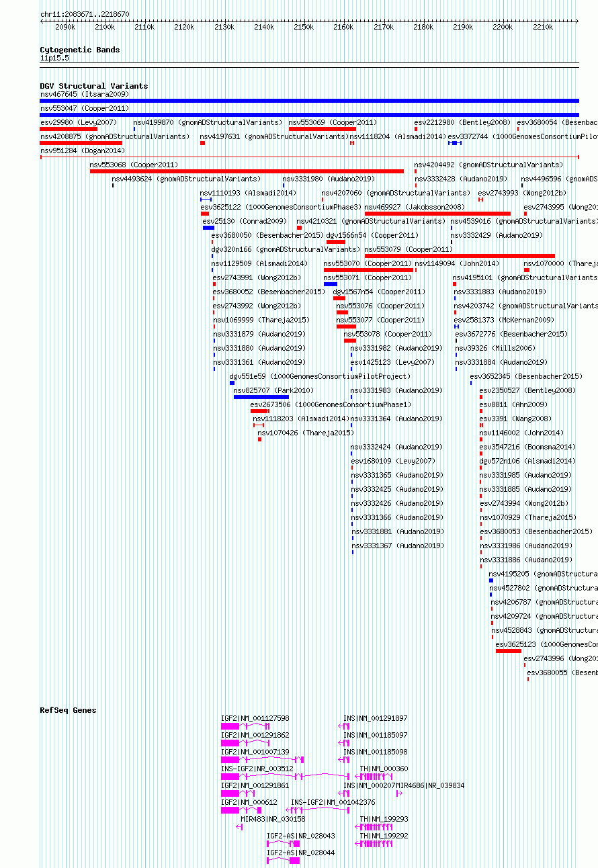Open esv3547216 (Boomsma2014) label
598x868 pixels.
point(527,447)
